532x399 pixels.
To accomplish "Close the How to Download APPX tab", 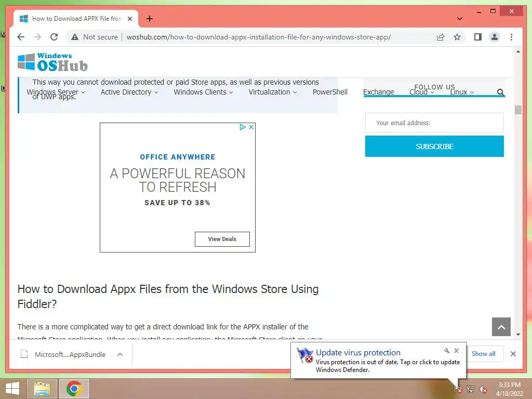I will click(129, 19).
